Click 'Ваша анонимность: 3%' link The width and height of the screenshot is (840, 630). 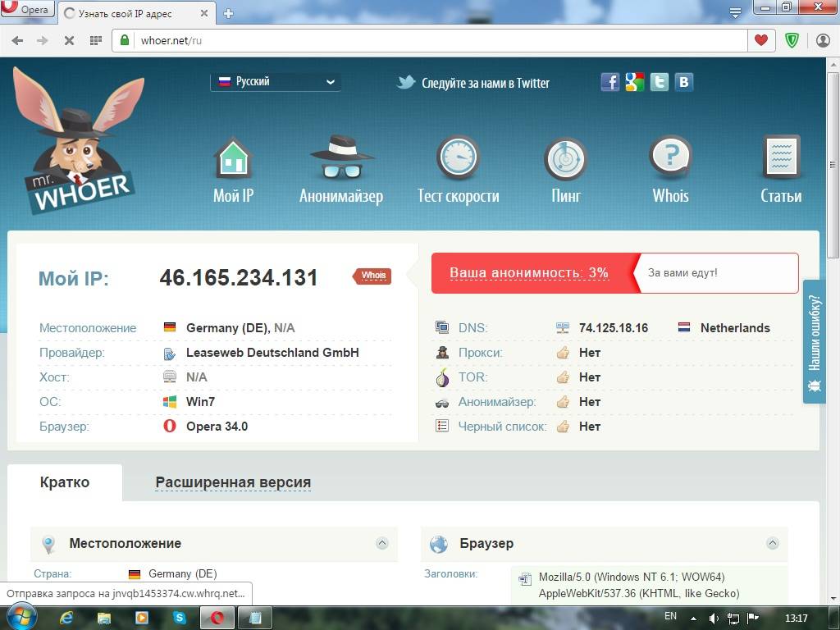coord(529,272)
